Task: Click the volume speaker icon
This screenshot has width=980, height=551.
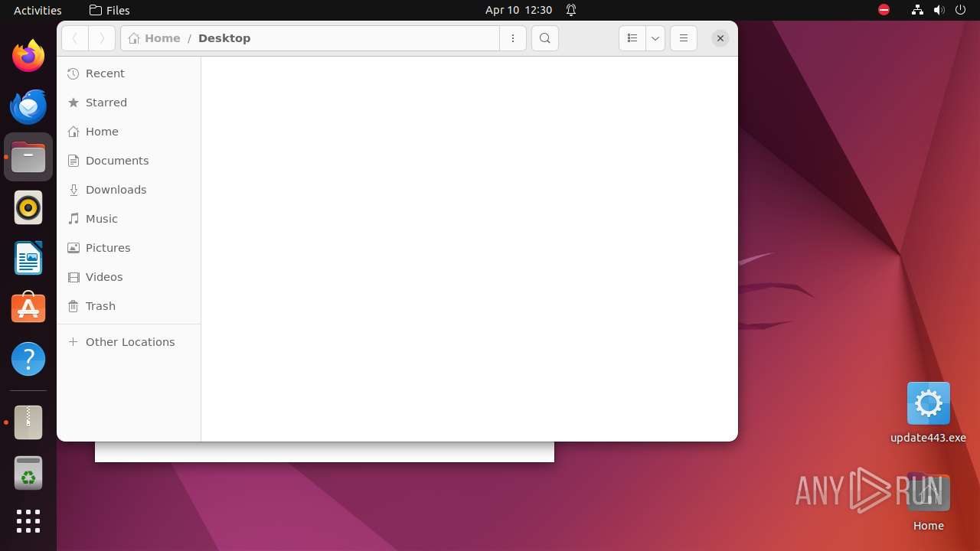Action: (x=939, y=10)
